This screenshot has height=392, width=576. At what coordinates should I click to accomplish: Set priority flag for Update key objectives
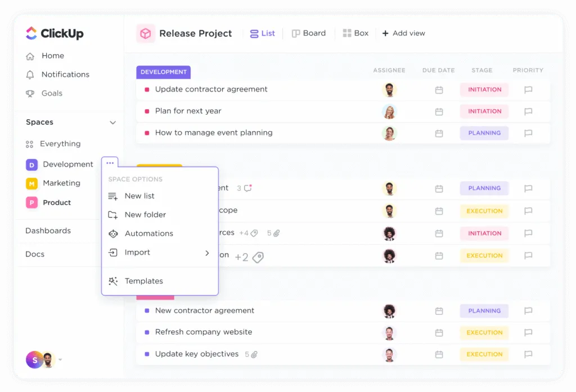528,354
